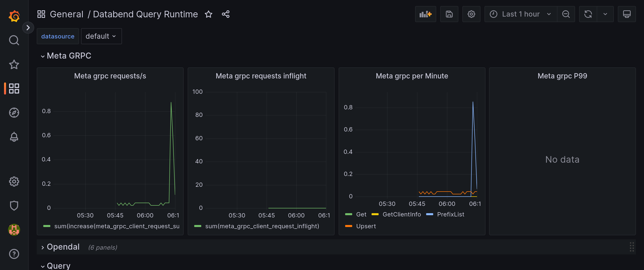Open Alerting via the bell icon
The image size is (644, 270).
(14, 137)
